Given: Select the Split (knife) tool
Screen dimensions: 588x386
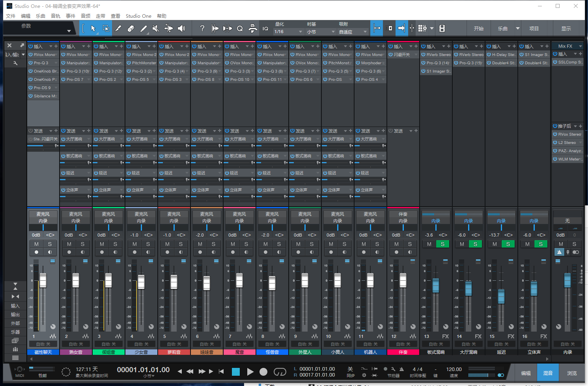Looking at the screenshot, I should click(x=118, y=28).
